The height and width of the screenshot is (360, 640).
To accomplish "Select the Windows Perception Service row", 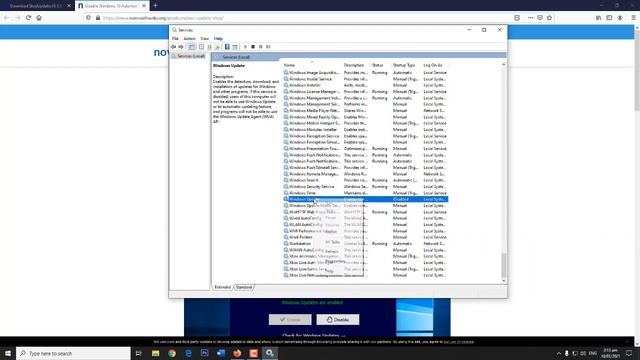I will [365, 136].
